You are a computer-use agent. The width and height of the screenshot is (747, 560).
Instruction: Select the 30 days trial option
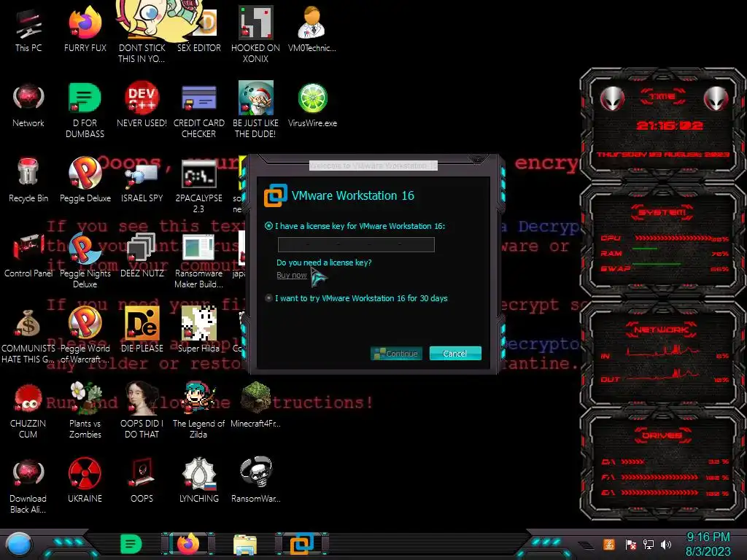coord(268,298)
